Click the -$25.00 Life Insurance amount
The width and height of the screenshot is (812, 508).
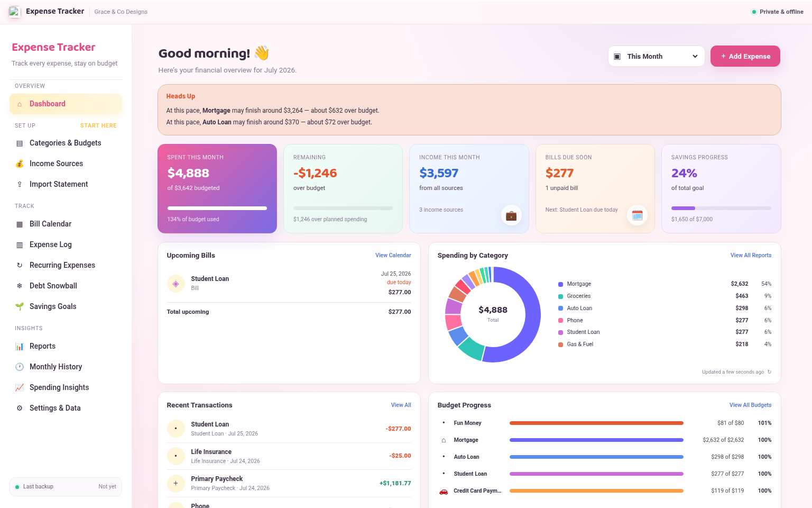[400, 456]
